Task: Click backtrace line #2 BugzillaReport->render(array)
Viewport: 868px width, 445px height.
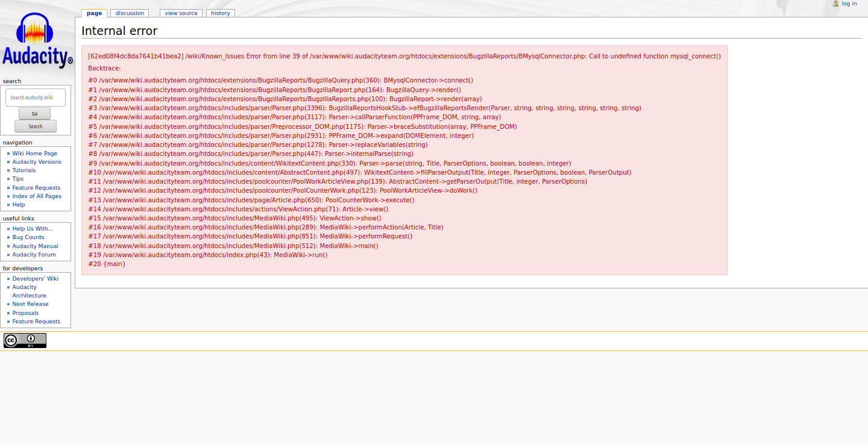Action: pyautogui.click(x=285, y=99)
